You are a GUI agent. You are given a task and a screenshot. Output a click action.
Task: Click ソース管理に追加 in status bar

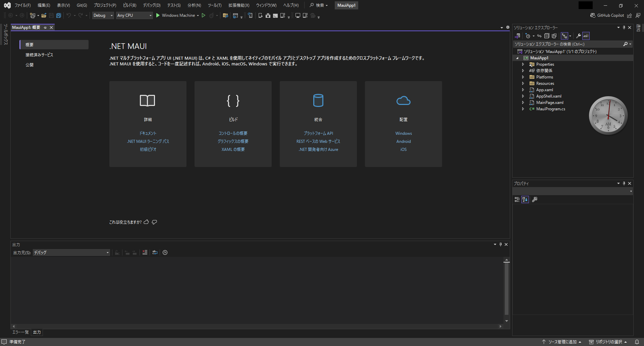point(561,342)
